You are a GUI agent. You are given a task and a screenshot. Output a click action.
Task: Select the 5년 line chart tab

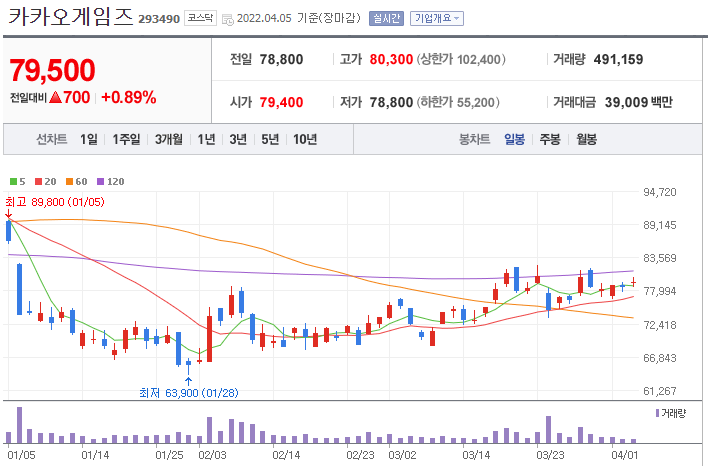click(270, 139)
